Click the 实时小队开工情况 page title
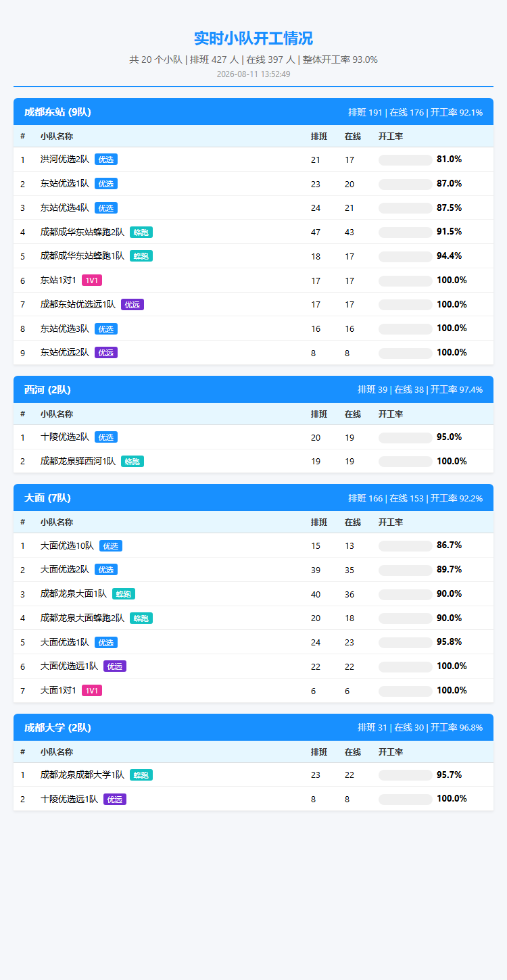507x980 pixels. tap(254, 39)
